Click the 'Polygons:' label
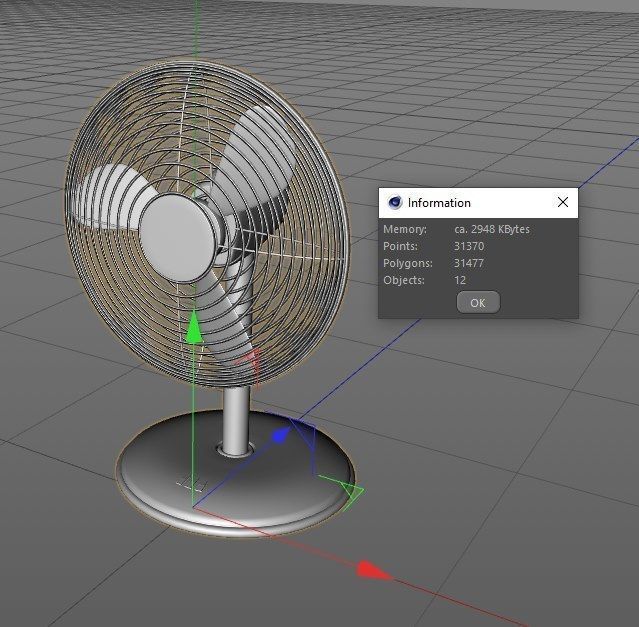The width and height of the screenshot is (639, 627). coord(408,263)
